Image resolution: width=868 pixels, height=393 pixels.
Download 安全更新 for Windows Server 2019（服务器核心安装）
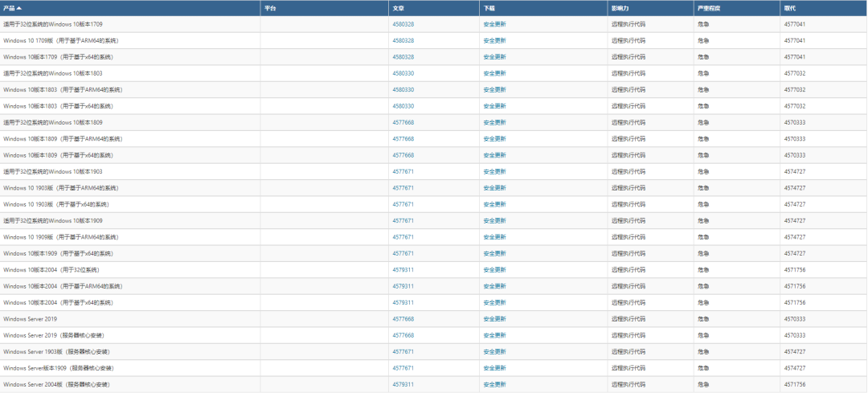pyautogui.click(x=494, y=335)
